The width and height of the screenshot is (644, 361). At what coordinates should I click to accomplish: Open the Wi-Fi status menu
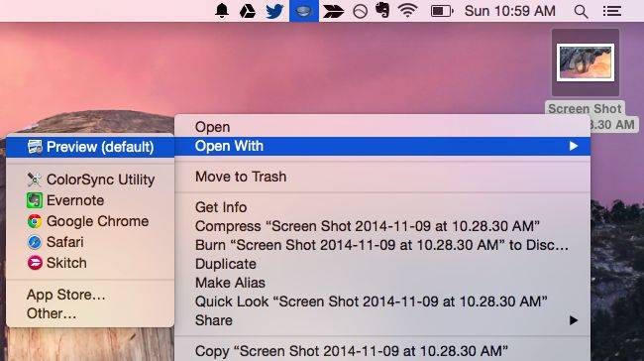point(407,11)
